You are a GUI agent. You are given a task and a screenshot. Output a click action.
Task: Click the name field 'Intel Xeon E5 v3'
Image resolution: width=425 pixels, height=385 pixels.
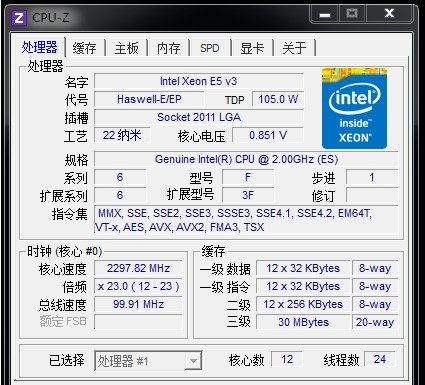tap(199, 81)
